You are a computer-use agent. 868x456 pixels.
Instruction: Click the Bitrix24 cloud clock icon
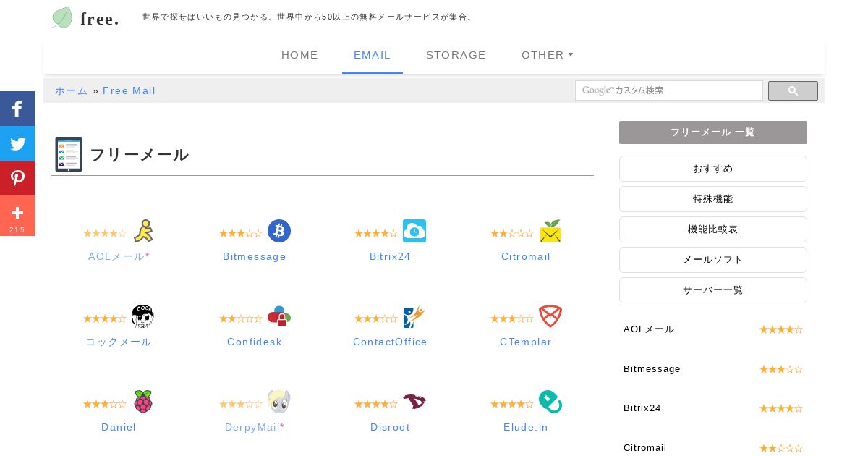tap(414, 231)
